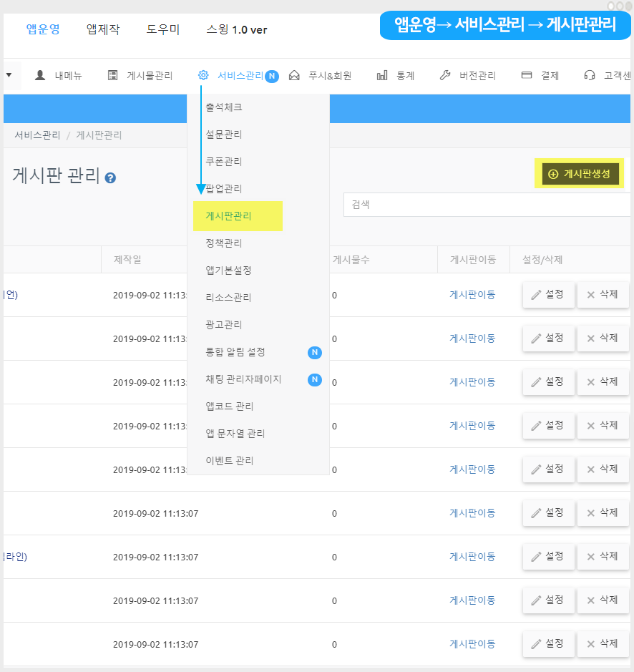Viewport: 634px width, 672px height.
Task: Click the 서비스관리 gear icon
Action: point(203,75)
